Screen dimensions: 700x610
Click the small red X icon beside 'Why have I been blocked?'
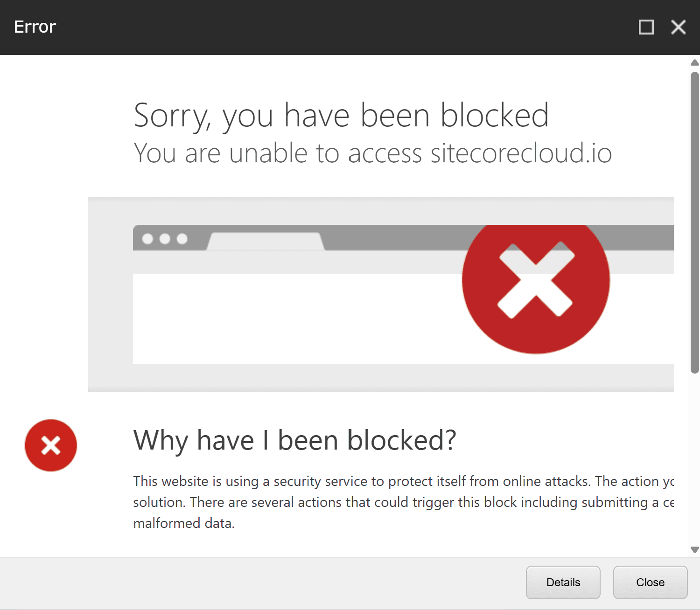coord(51,445)
